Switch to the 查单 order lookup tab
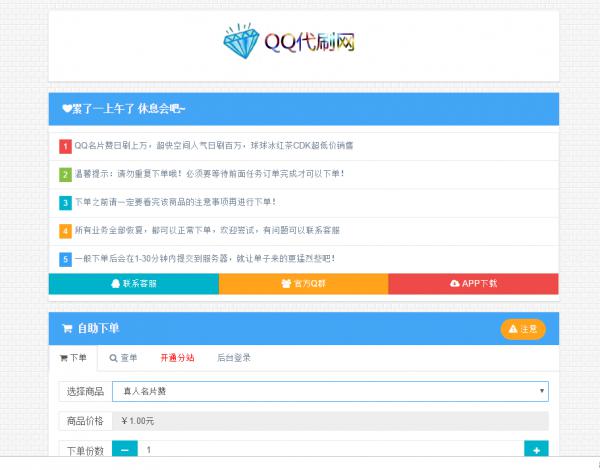 [x=124, y=358]
